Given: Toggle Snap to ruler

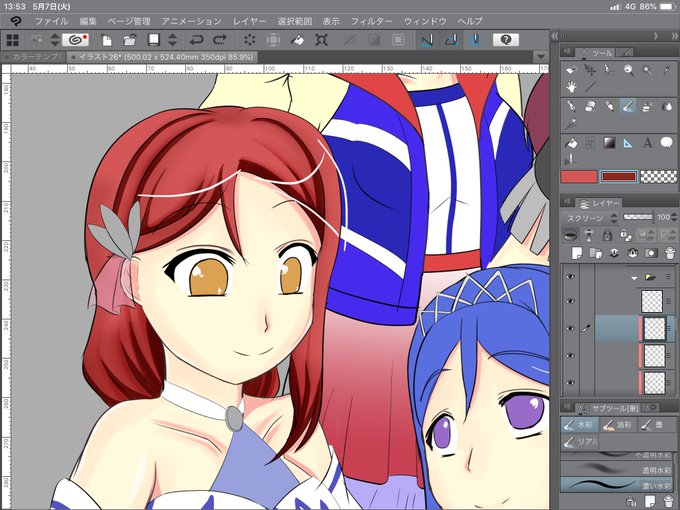Looking at the screenshot, I should (427, 40).
